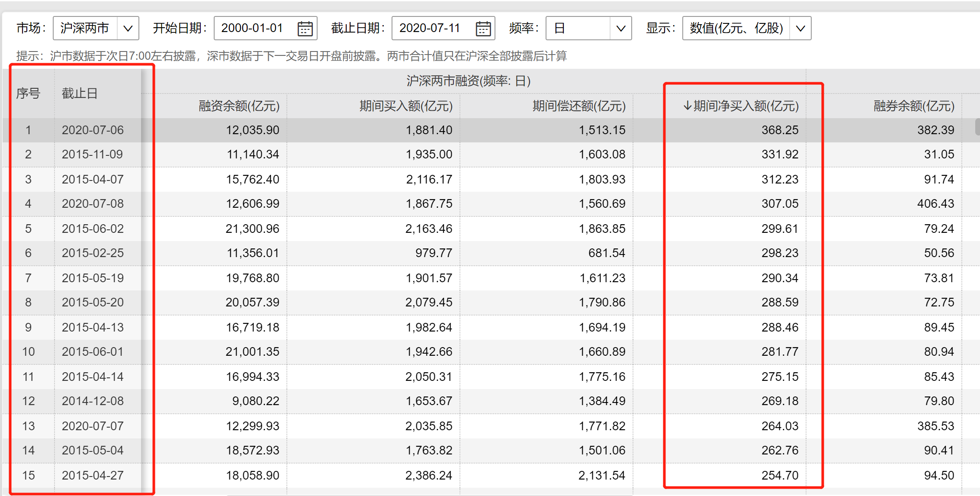Select the row dated 2020-07-06
Screen dimensions: 980x496
click(x=93, y=130)
